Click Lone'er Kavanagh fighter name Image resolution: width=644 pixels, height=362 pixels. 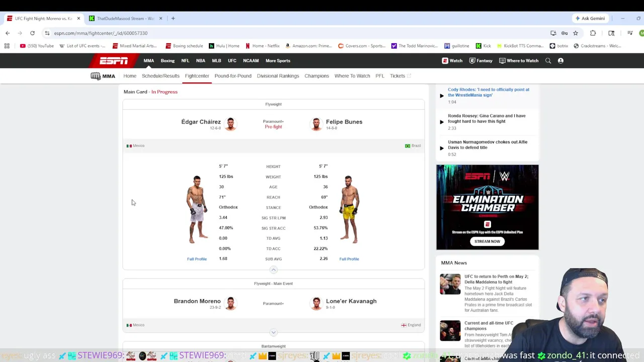click(351, 301)
